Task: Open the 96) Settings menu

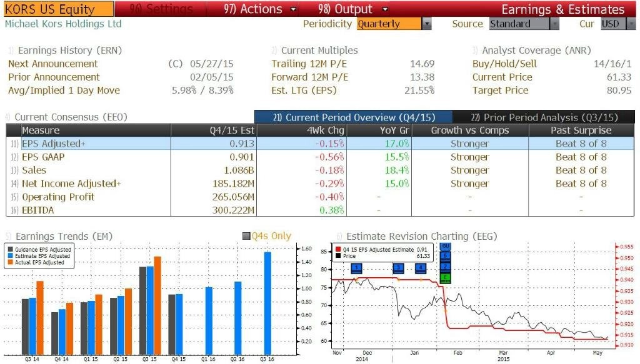Action: coord(161,9)
